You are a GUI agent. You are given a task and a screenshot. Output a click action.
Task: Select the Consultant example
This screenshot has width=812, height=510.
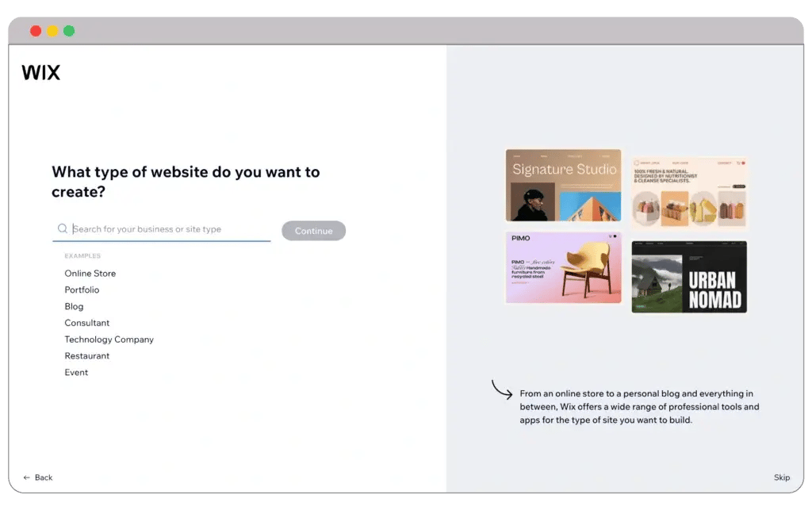coord(87,324)
